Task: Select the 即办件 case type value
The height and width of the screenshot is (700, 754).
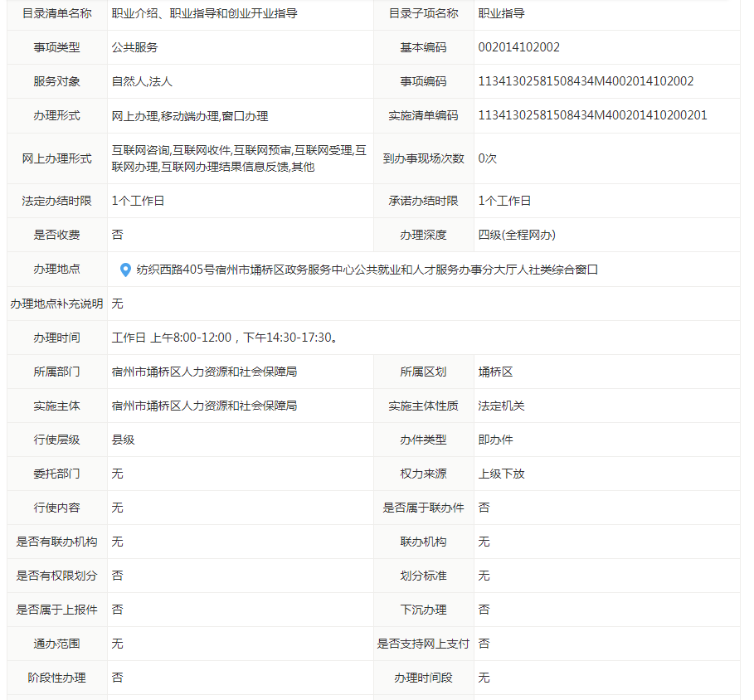Action: click(495, 440)
